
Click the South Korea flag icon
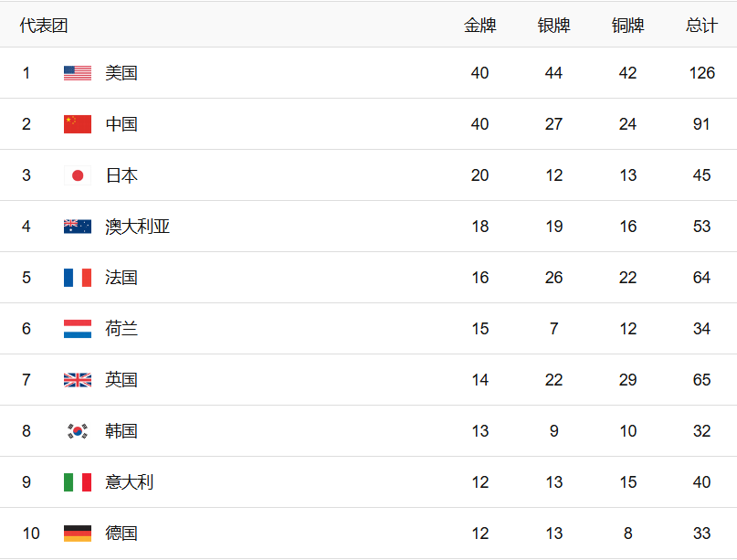point(78,431)
